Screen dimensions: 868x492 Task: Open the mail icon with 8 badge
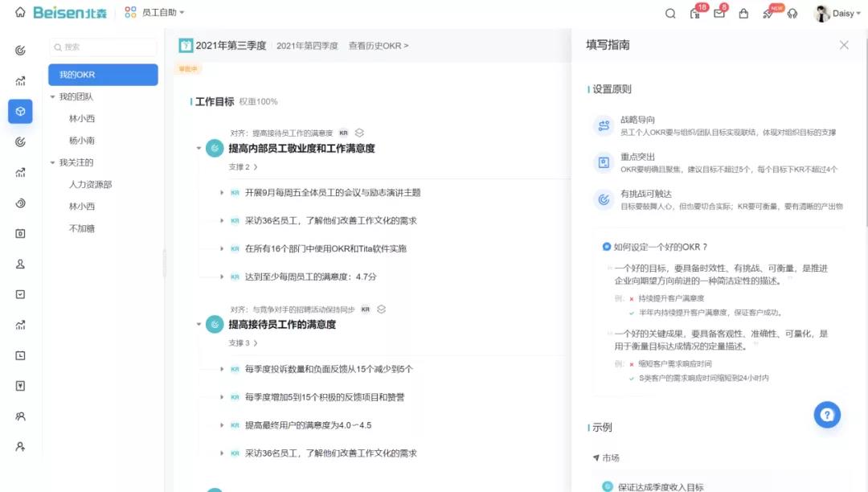pos(719,14)
